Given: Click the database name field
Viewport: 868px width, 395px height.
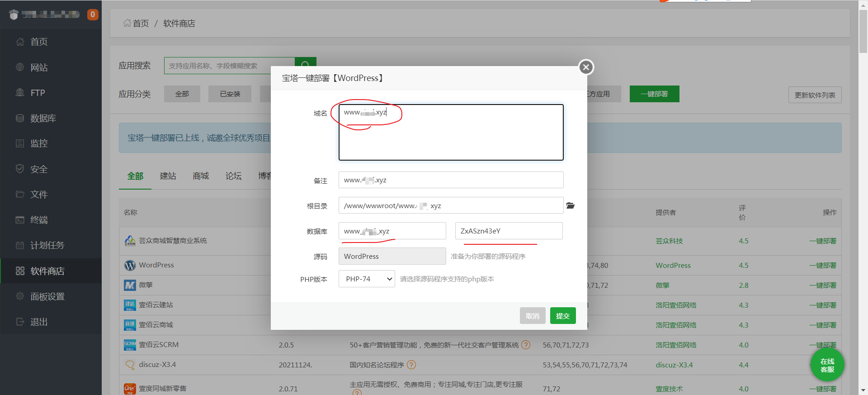Looking at the screenshot, I should [392, 231].
